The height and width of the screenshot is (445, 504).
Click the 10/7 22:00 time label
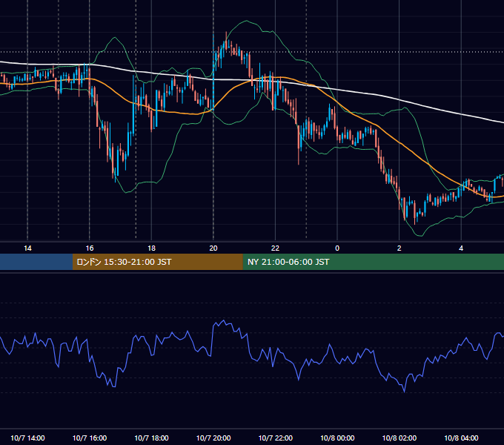(x=276, y=438)
